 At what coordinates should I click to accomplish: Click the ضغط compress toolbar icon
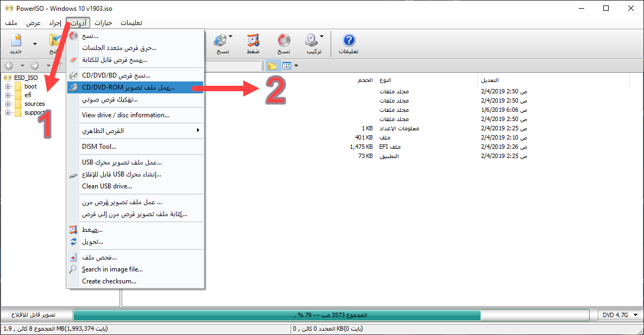(x=253, y=40)
